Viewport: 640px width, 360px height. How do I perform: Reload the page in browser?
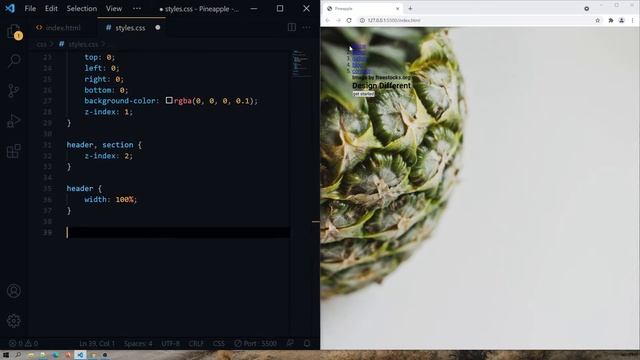349,20
